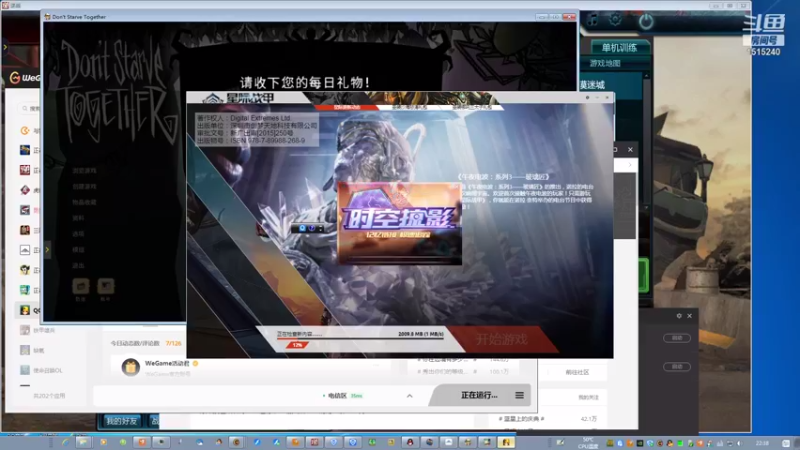Click the white mountain game icon in sidebar
The height and width of the screenshot is (450, 800).
24,249
